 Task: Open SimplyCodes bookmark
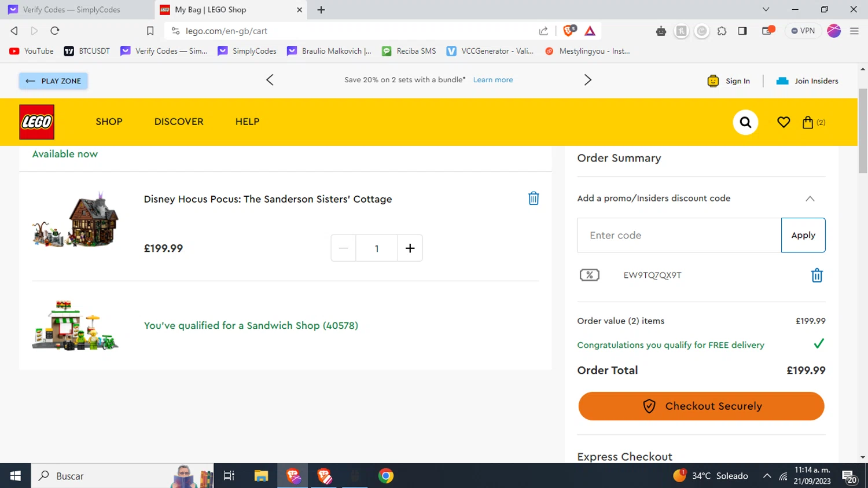(247, 51)
